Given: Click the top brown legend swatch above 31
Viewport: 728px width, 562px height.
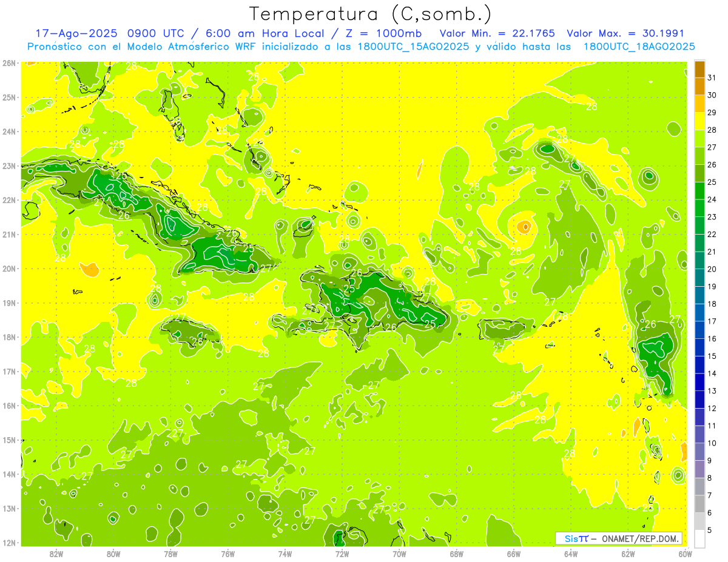Looking at the screenshot, I should click(699, 69).
